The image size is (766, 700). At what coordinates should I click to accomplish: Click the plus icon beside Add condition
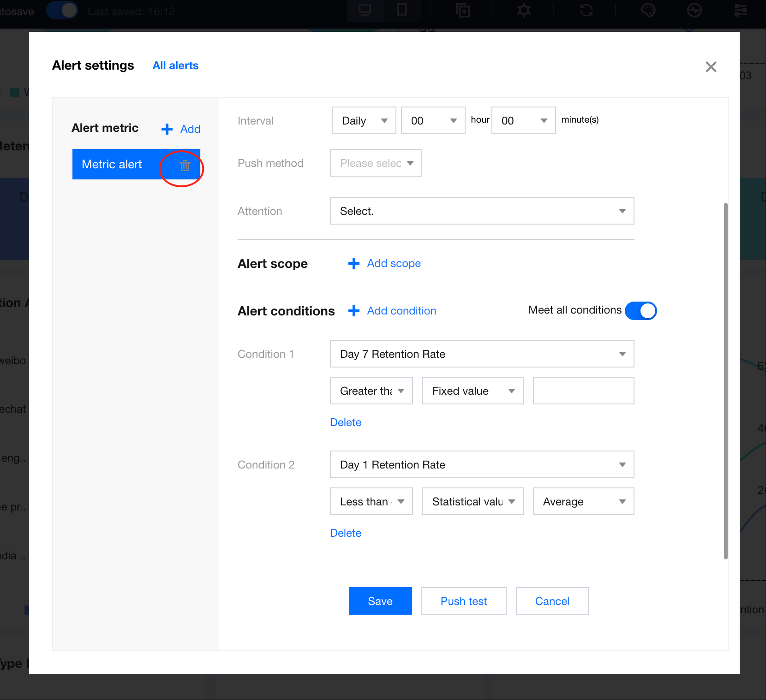pos(354,311)
